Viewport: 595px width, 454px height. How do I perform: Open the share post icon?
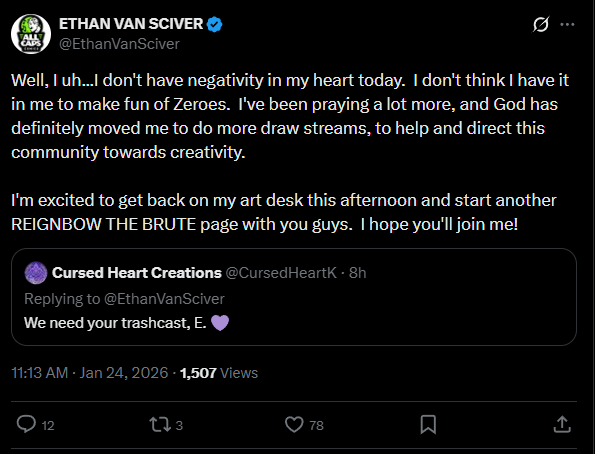point(562,424)
